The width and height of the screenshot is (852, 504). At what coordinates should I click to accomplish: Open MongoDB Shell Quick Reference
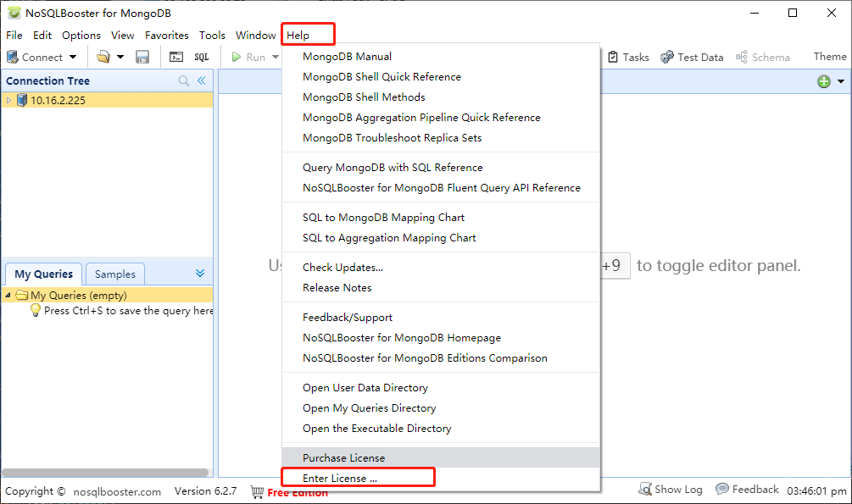[x=441, y=76]
